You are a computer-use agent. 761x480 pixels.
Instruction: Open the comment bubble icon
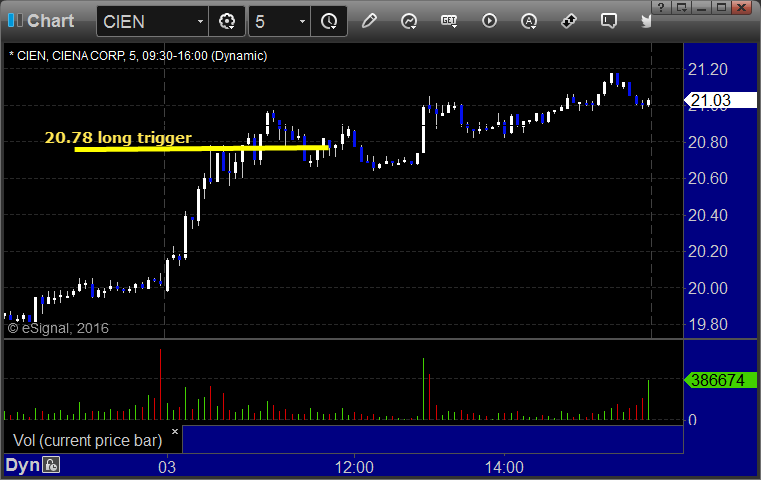coord(609,21)
